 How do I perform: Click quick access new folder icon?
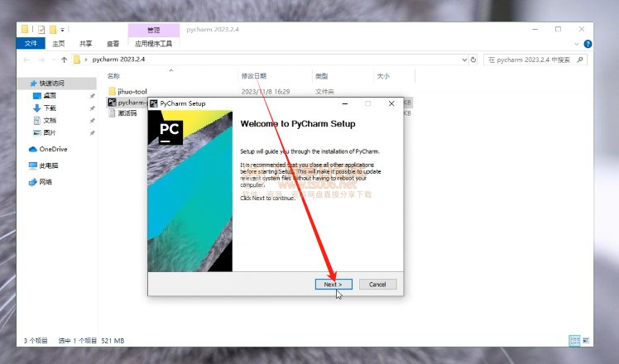point(53,30)
